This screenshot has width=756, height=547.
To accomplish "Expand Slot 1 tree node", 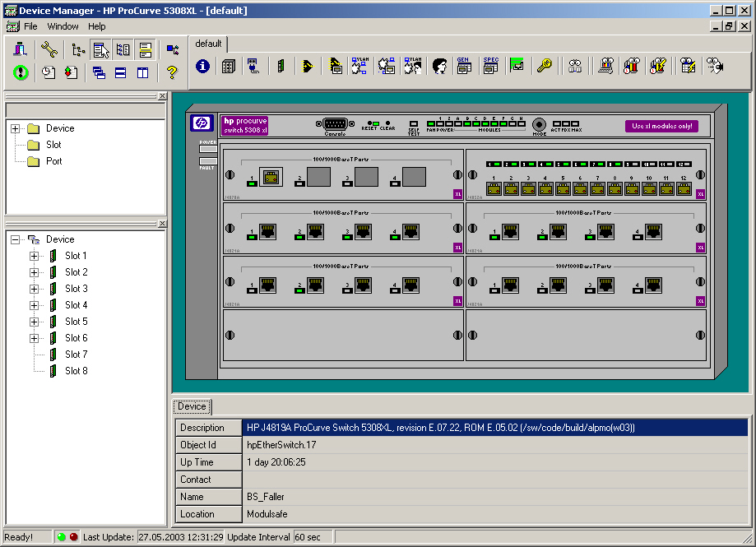I will (34, 256).
